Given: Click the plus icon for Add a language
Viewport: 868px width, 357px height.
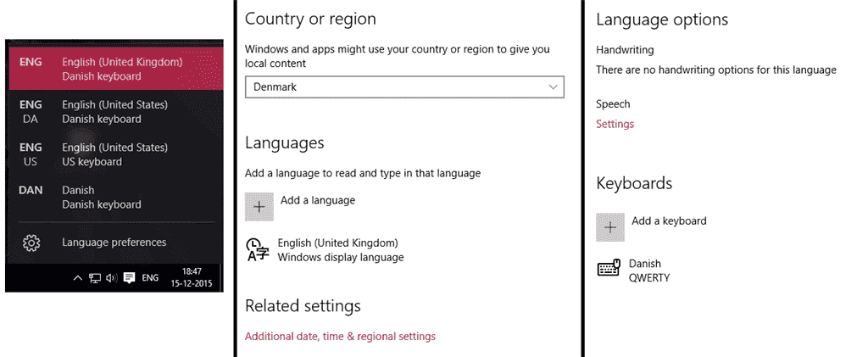Looking at the screenshot, I should point(259,207).
